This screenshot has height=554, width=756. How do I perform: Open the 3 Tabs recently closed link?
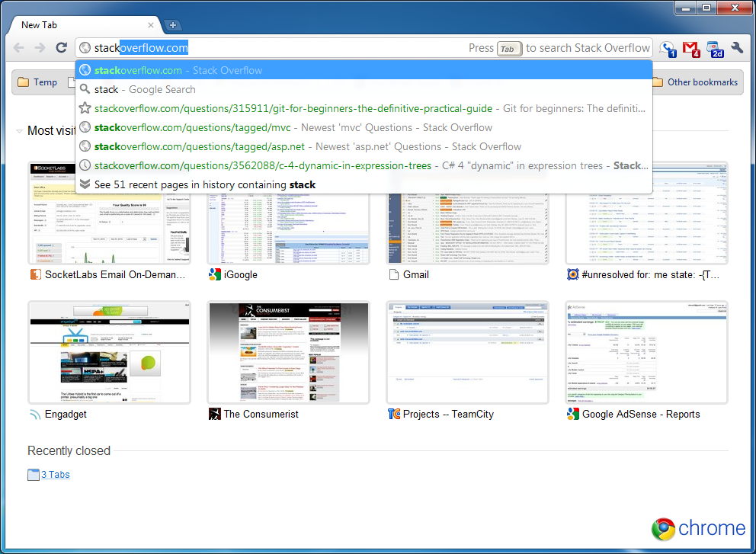(55, 475)
